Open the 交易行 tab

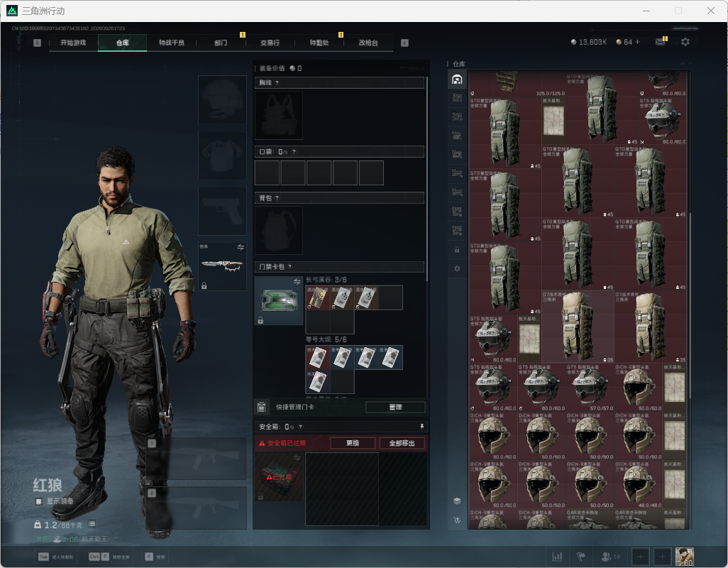270,43
